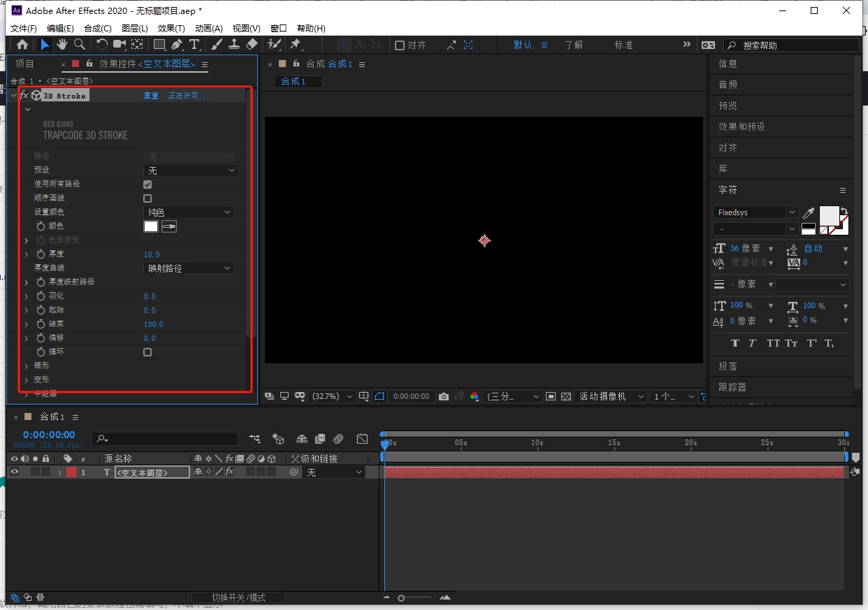Open the Graph Editor icon
Screen dimensions: 868x610
362,439
